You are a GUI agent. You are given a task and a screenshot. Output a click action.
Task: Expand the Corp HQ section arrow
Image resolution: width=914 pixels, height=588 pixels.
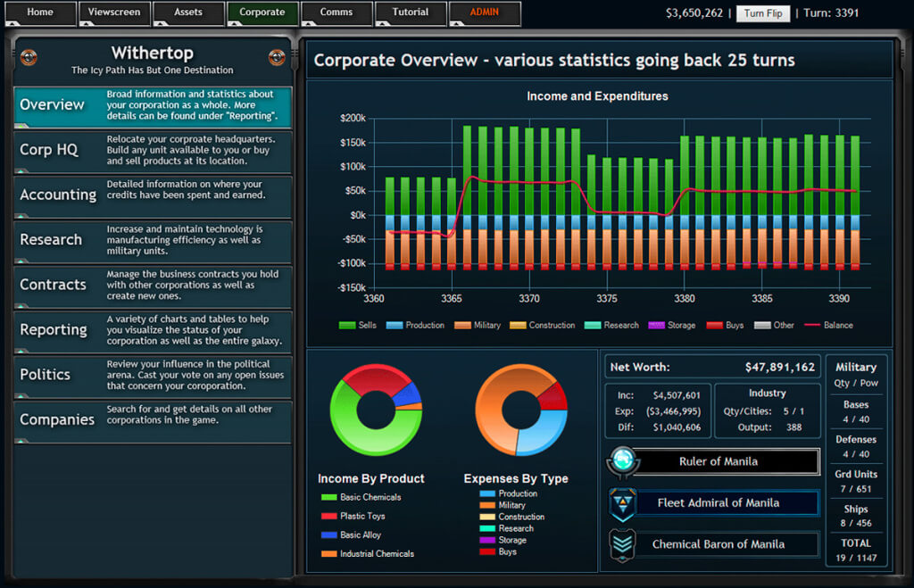point(21,170)
